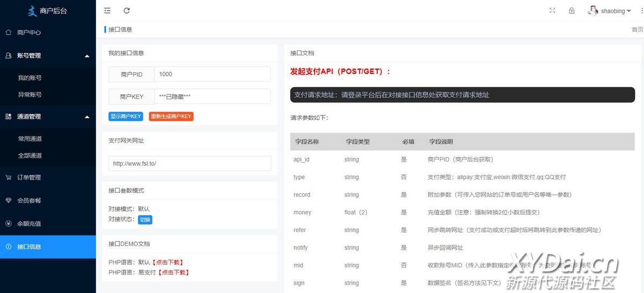The height and width of the screenshot is (293, 644).
Task: Click the 显示商户KEY button
Action: 126,116
